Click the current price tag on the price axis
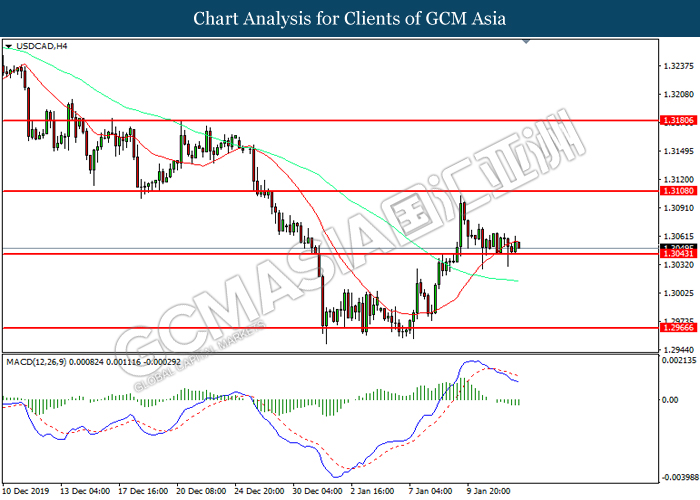The image size is (700, 500). click(678, 247)
